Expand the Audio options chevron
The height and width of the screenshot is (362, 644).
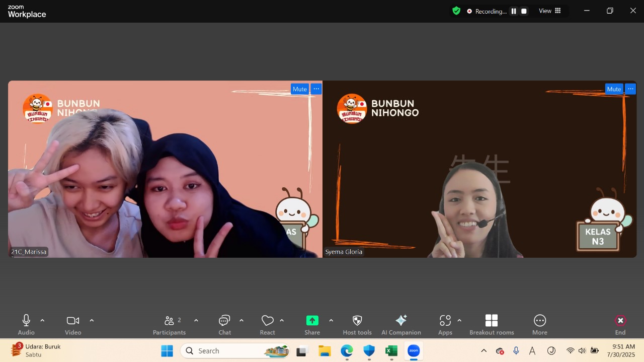point(42,319)
